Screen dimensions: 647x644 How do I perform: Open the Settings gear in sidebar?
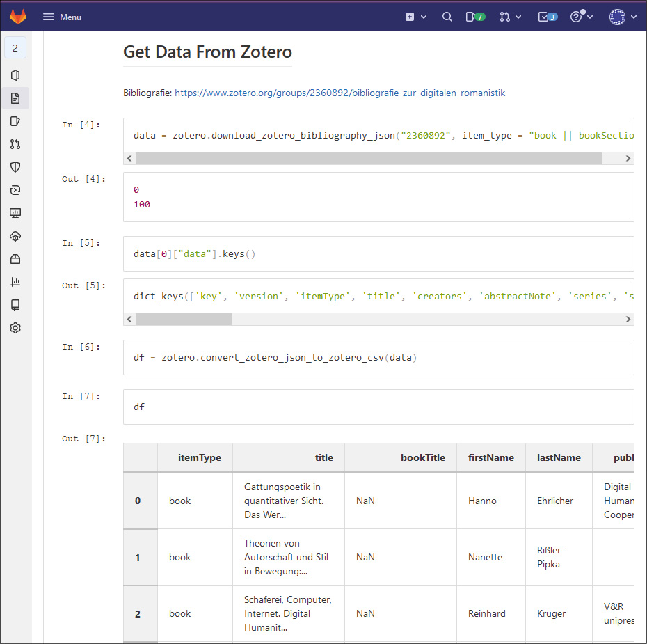coord(15,328)
